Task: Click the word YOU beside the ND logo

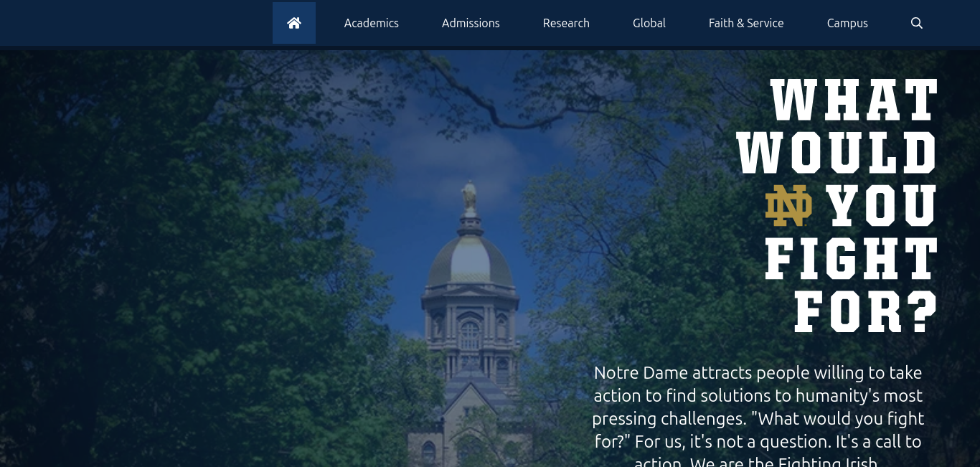Action: tap(881, 206)
